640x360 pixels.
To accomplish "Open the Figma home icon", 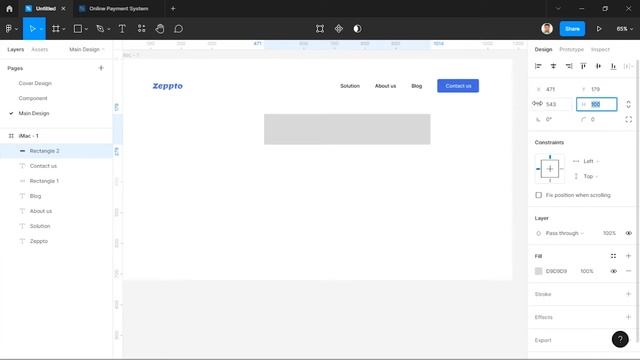I will click(9, 9).
